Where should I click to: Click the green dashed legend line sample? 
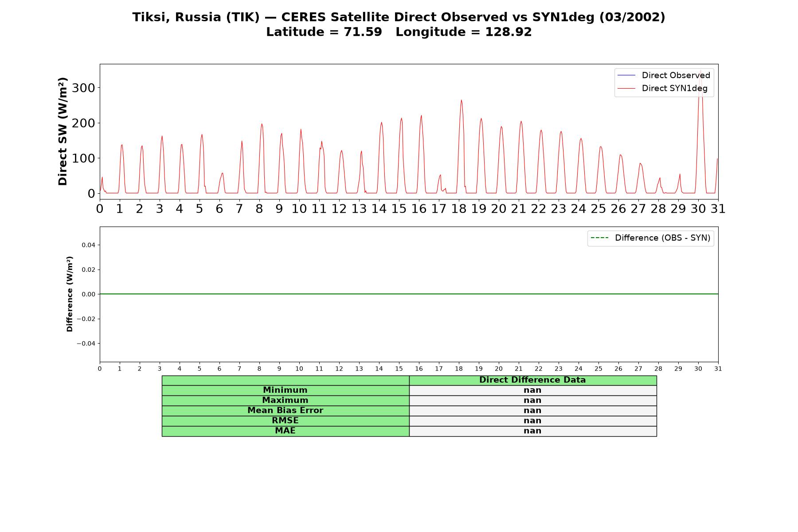(599, 238)
